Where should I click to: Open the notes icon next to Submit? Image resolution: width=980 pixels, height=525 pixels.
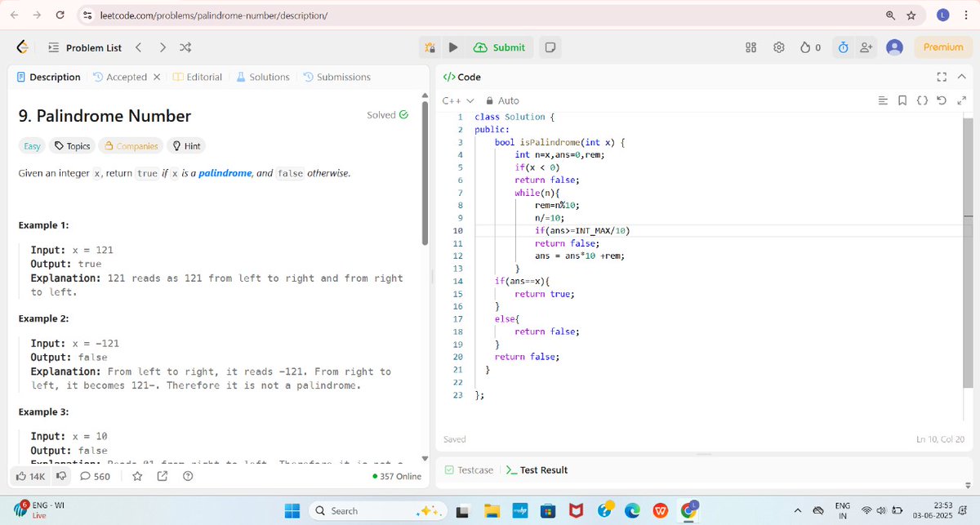click(550, 47)
